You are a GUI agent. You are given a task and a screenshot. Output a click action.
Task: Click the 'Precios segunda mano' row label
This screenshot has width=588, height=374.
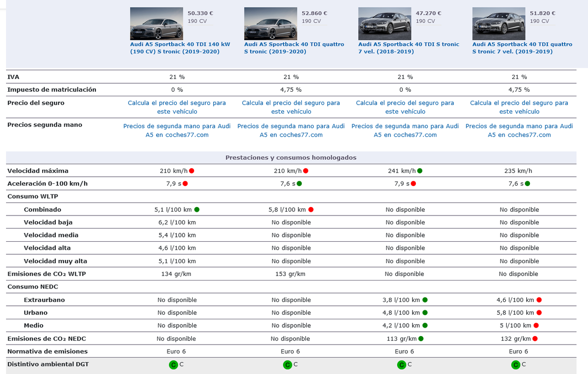coord(45,125)
